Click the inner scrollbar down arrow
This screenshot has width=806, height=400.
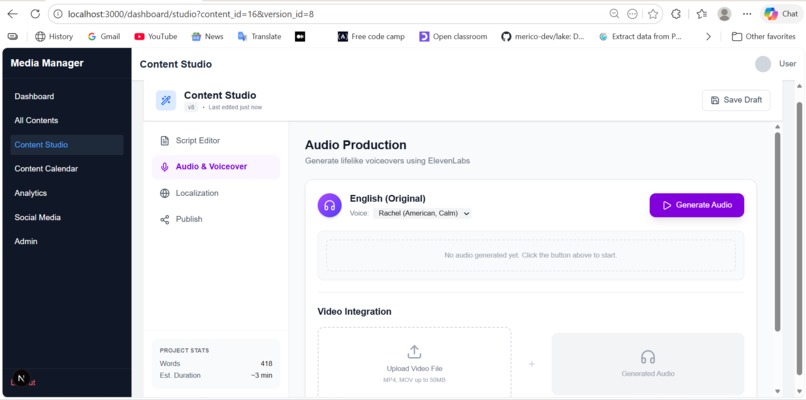pyautogui.click(x=777, y=391)
